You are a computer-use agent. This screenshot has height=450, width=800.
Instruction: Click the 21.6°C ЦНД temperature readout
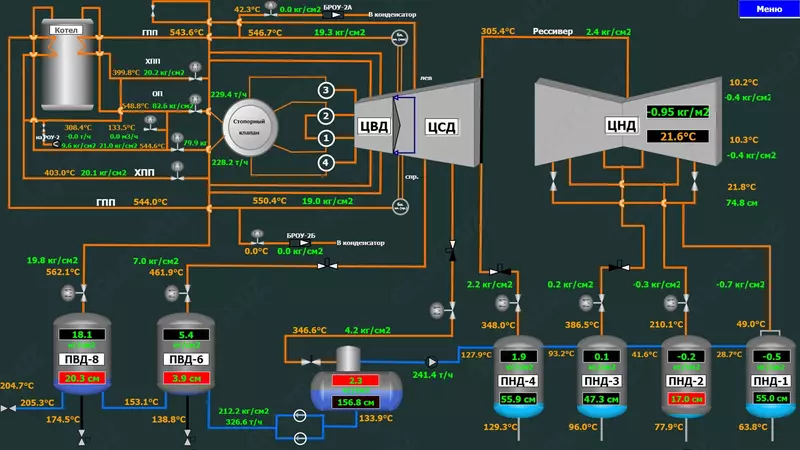point(678,136)
